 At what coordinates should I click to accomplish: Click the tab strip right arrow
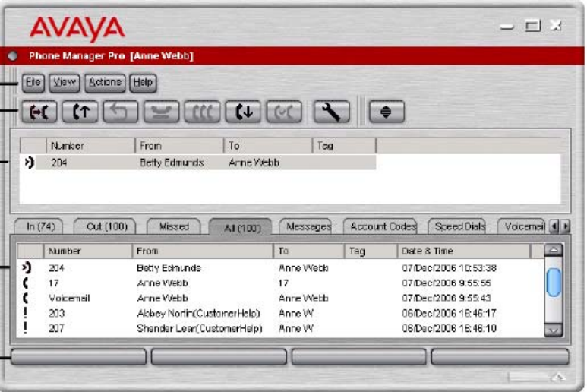pyautogui.click(x=565, y=226)
